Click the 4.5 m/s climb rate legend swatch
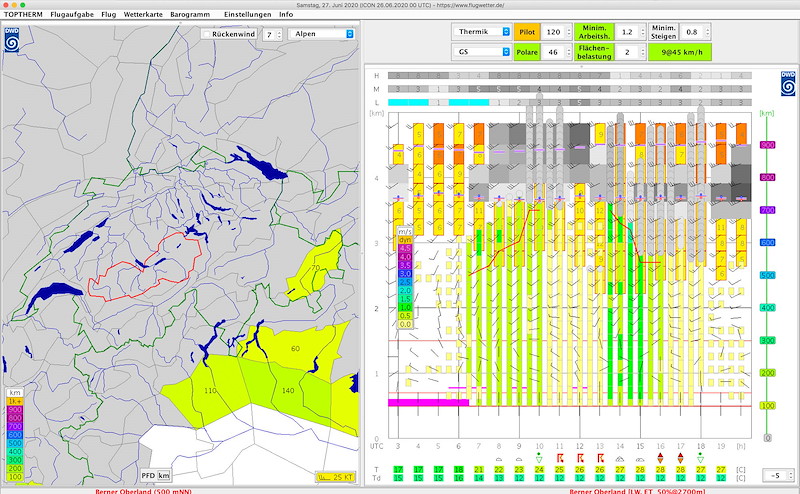 (x=405, y=249)
